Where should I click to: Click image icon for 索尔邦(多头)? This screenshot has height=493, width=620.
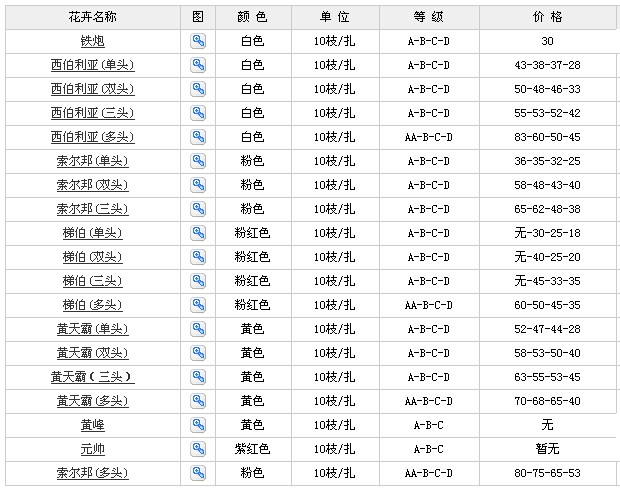pos(198,472)
